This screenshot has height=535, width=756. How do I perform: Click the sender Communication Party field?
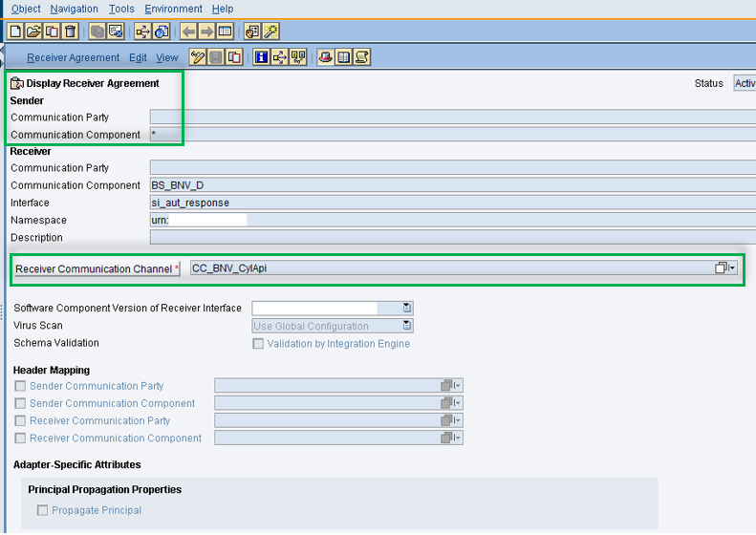coord(453,118)
